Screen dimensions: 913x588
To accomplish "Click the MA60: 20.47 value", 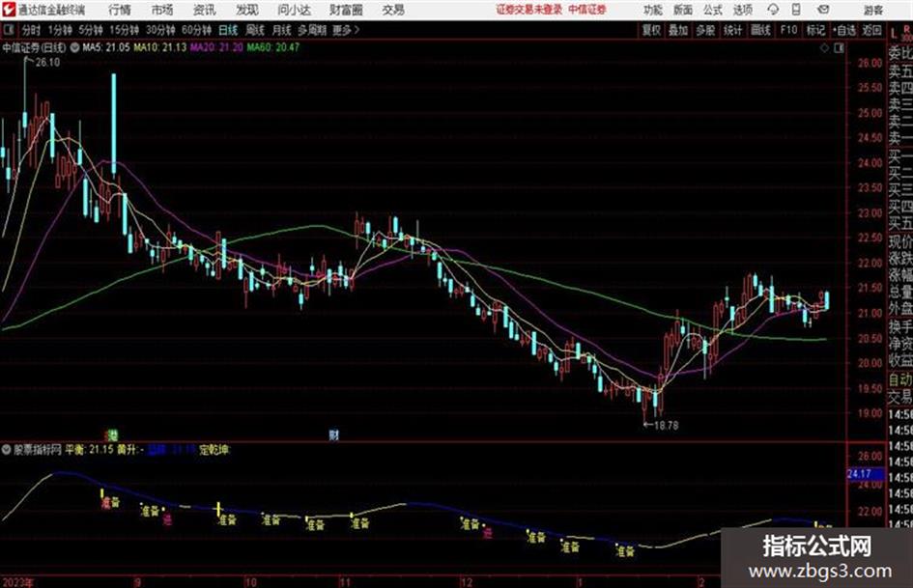I will [273, 47].
